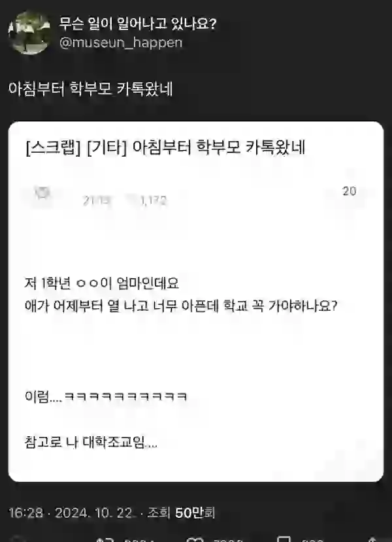Bookmark the tweet with the bookmark icon
The image size is (392, 542).
point(284,539)
